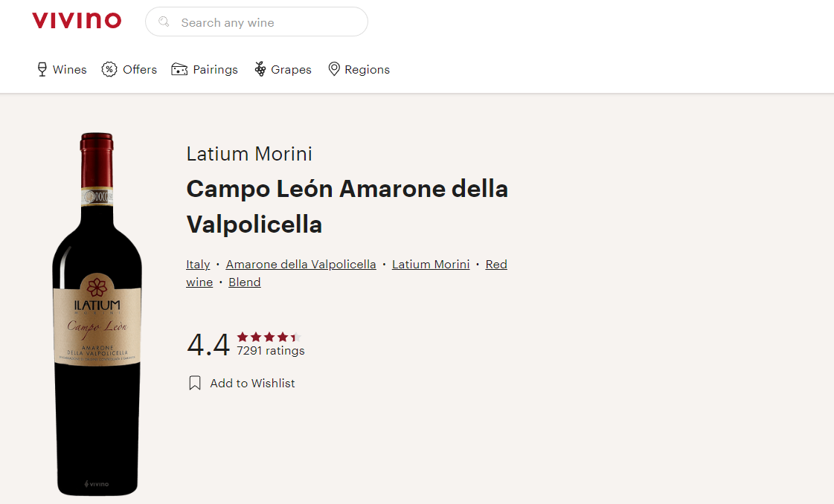Image resolution: width=834 pixels, height=504 pixels.
Task: Click the Blend grape link
Action: pyautogui.click(x=244, y=282)
